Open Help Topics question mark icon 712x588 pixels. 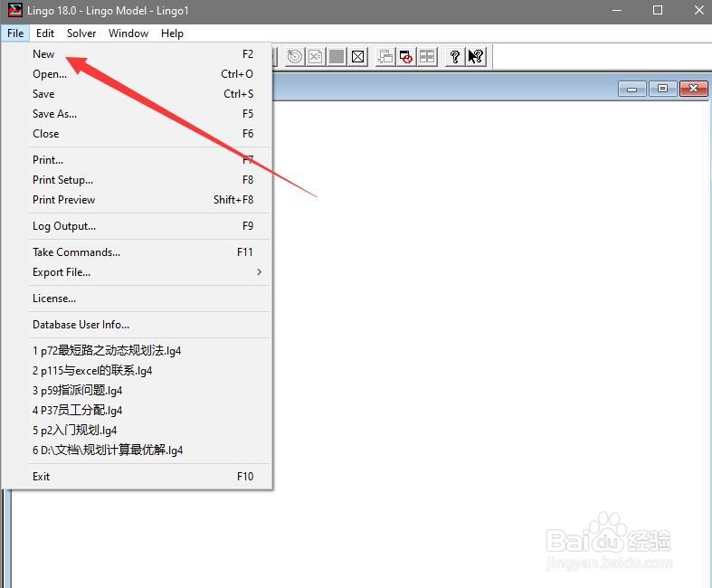[x=454, y=57]
